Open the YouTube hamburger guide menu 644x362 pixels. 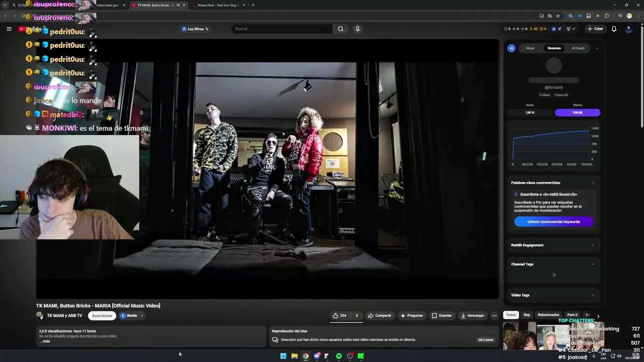[9, 29]
